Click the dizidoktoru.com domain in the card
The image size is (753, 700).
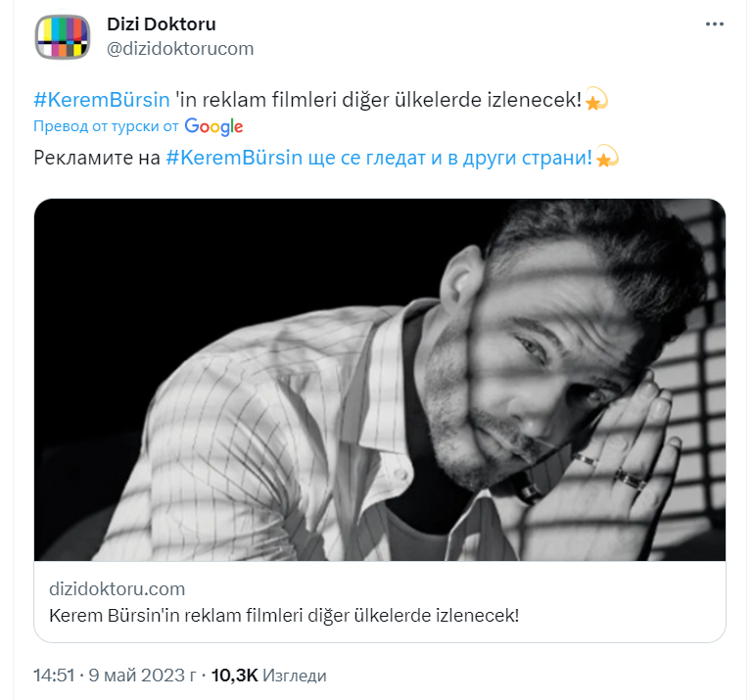(117, 588)
